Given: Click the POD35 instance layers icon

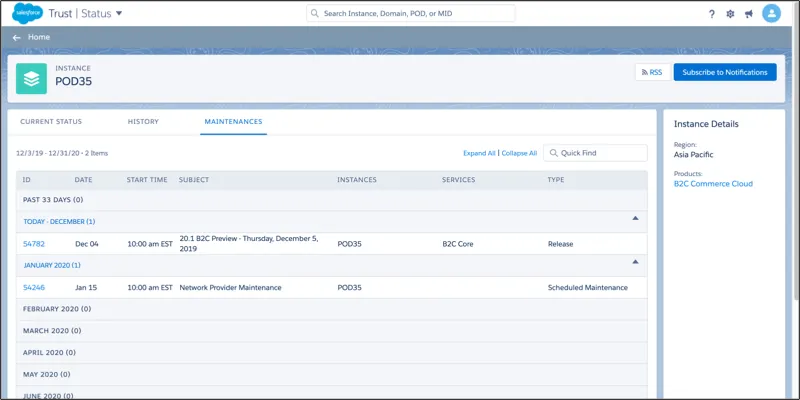Looking at the screenshot, I should (31, 79).
